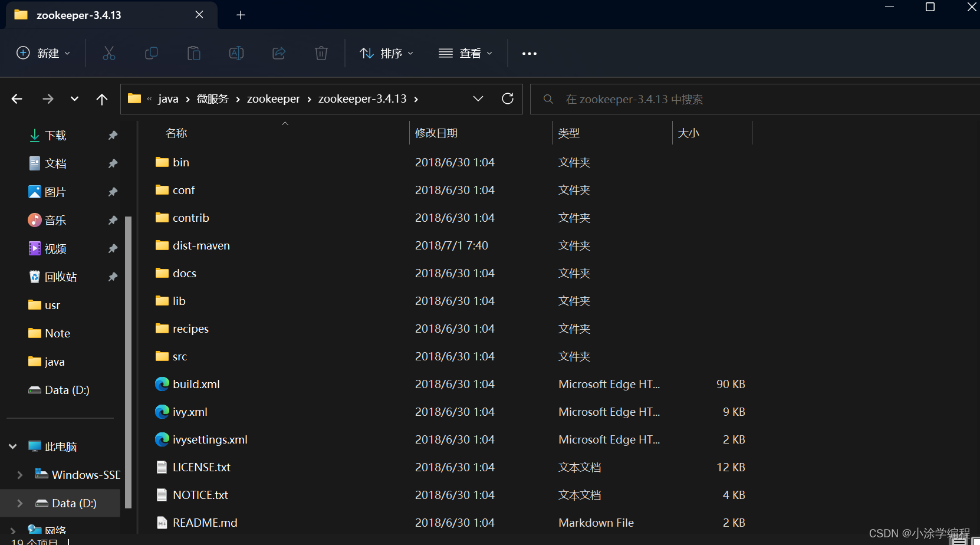Click the zookeeper breadcrumb segment
980x545 pixels.
[273, 99]
